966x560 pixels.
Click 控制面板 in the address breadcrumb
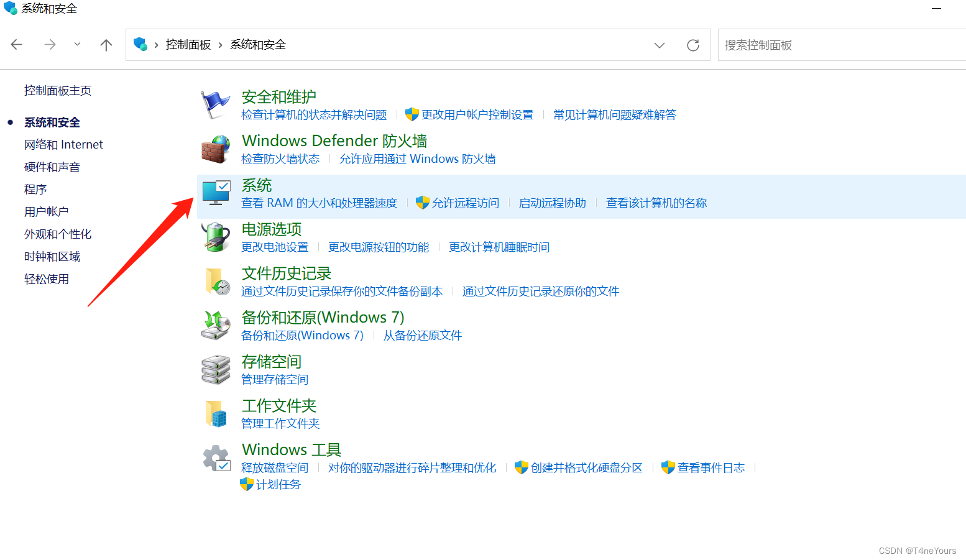pos(188,45)
